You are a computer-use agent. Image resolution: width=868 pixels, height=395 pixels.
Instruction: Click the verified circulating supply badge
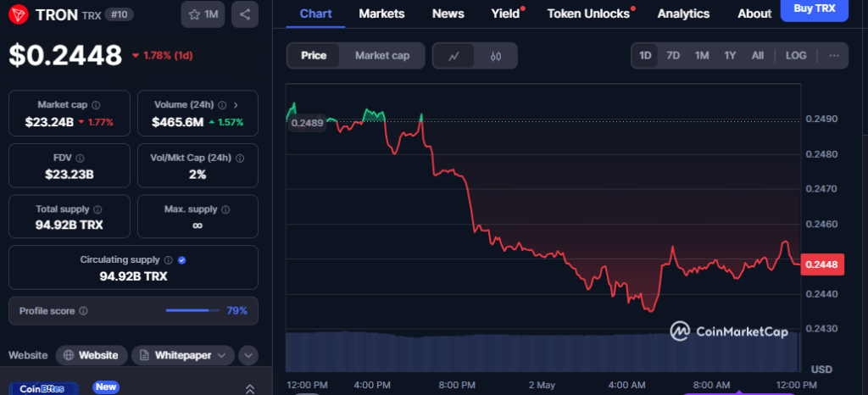[x=182, y=260]
